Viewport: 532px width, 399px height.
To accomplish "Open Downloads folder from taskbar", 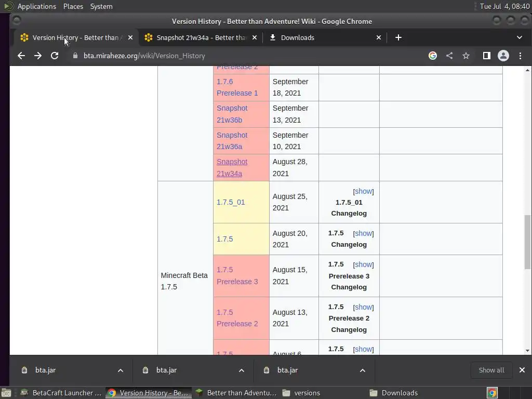I will pyautogui.click(x=394, y=393).
